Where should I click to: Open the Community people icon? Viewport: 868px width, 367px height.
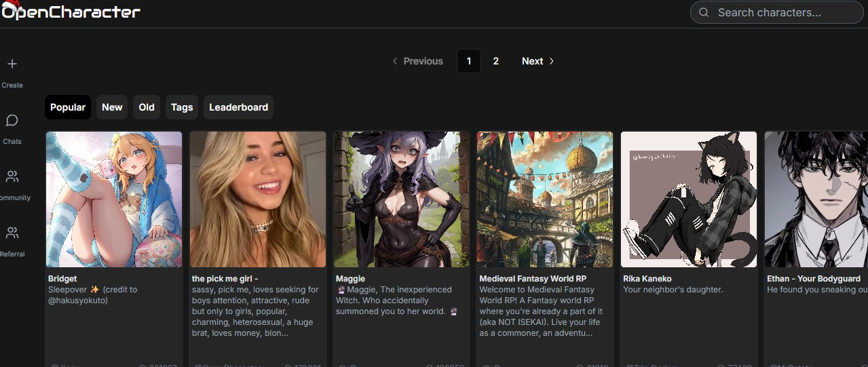(x=12, y=177)
